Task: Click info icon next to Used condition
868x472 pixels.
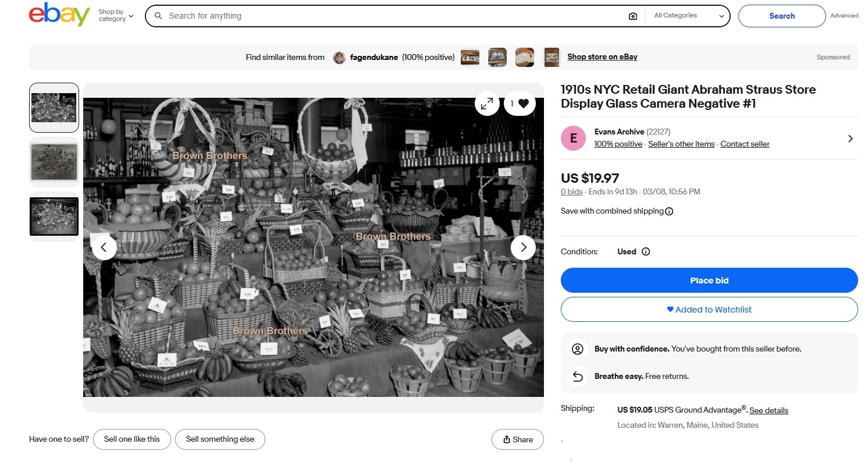Action: click(x=646, y=252)
